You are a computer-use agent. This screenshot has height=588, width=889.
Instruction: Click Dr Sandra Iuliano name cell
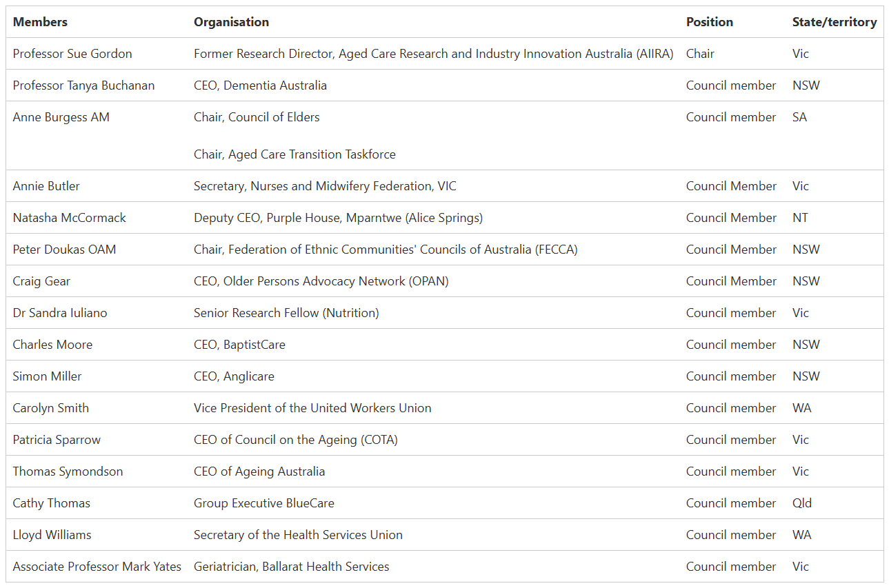click(60, 313)
